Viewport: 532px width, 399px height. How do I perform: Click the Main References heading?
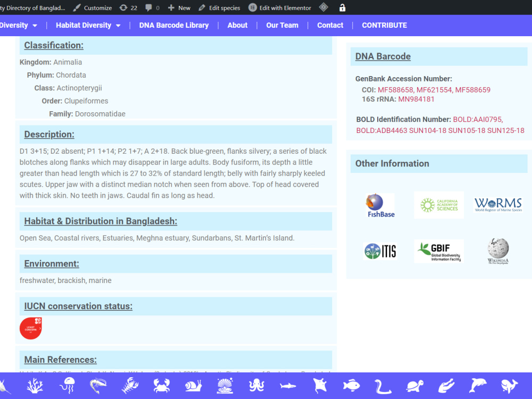click(61, 360)
